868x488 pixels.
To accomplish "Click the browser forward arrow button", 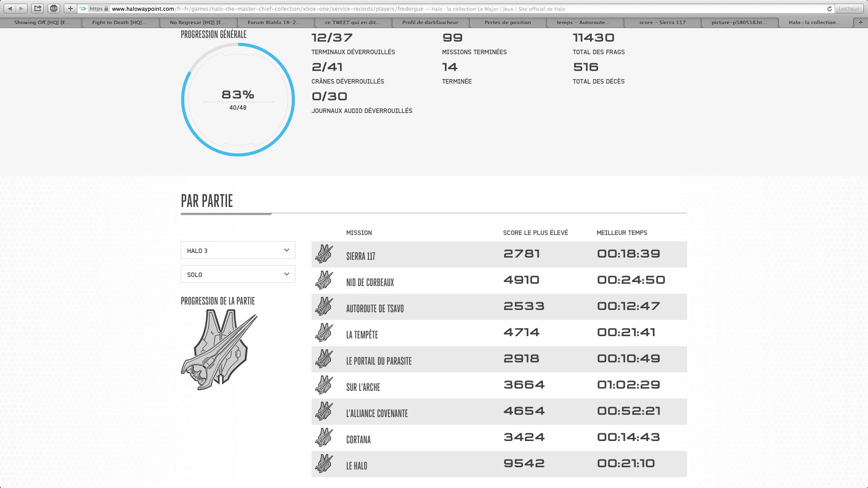I will [x=21, y=9].
